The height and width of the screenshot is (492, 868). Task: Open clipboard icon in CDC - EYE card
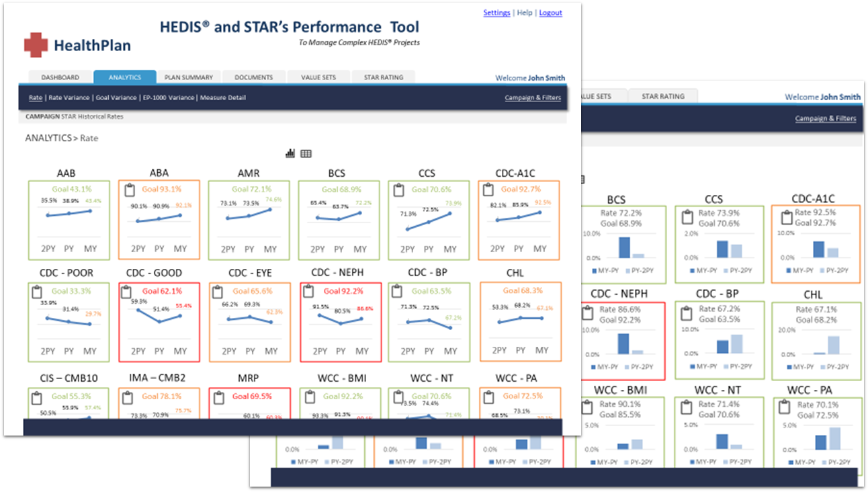point(217,292)
